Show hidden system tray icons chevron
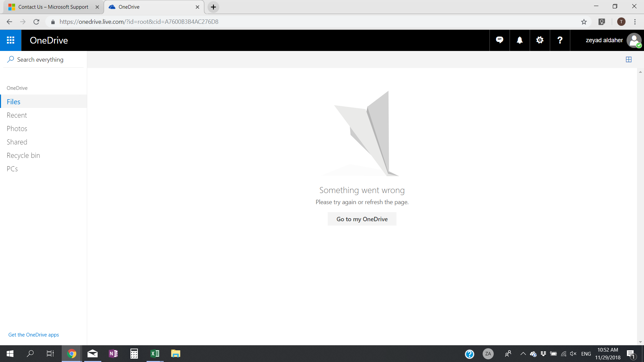Screen dimensions: 644x362 tap(523, 354)
